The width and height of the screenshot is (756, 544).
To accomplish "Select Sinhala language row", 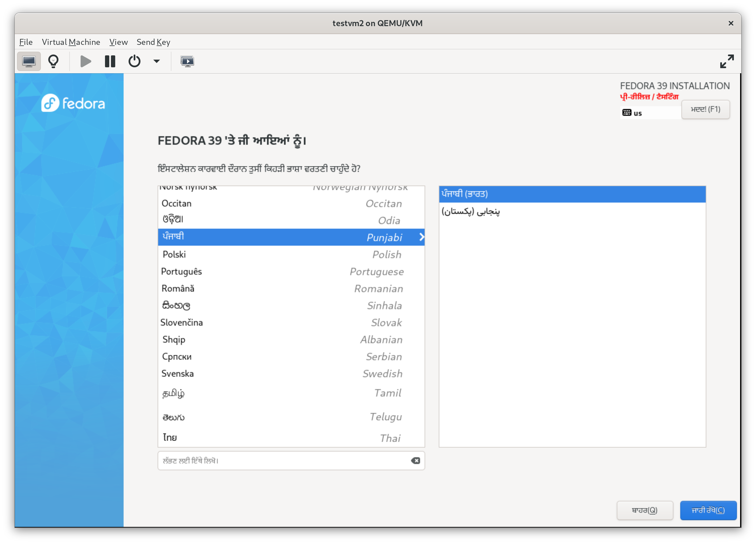I will point(291,306).
